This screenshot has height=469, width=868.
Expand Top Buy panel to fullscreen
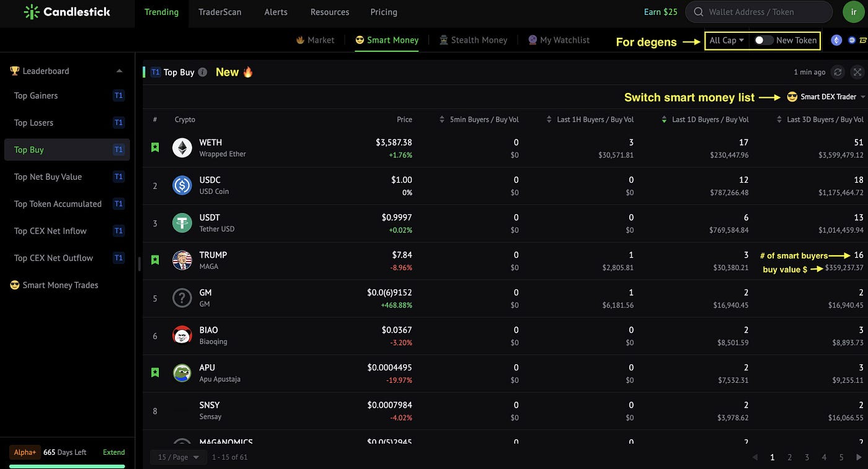(x=857, y=72)
